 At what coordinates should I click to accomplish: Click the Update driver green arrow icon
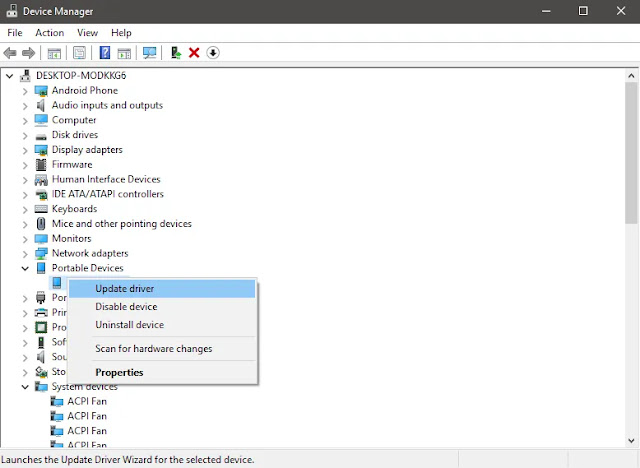[176, 53]
